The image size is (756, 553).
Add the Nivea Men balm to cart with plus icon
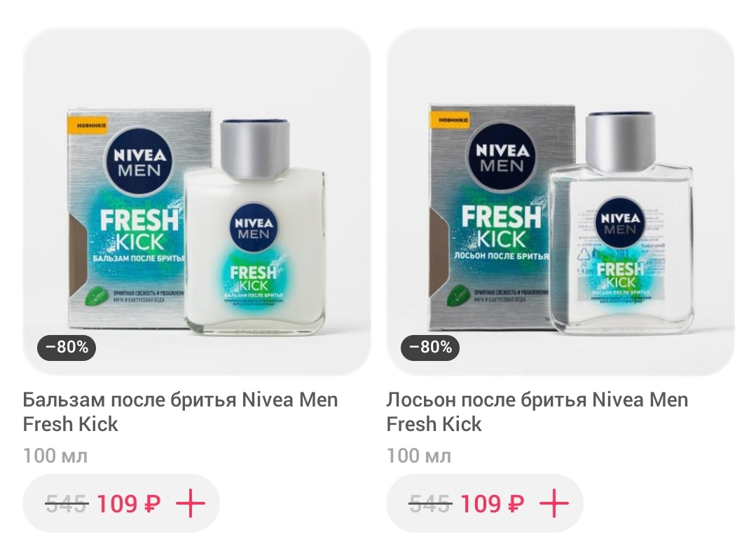pos(191,503)
